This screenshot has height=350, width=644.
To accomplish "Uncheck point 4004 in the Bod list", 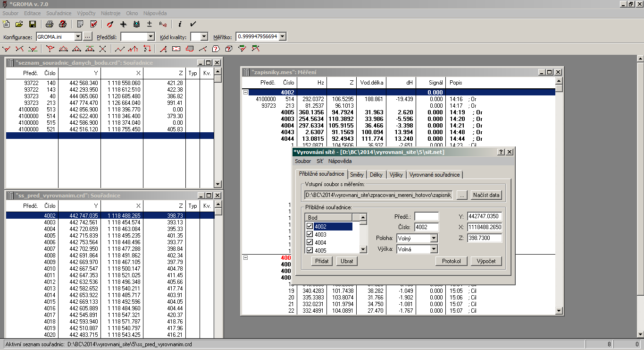I will point(310,242).
